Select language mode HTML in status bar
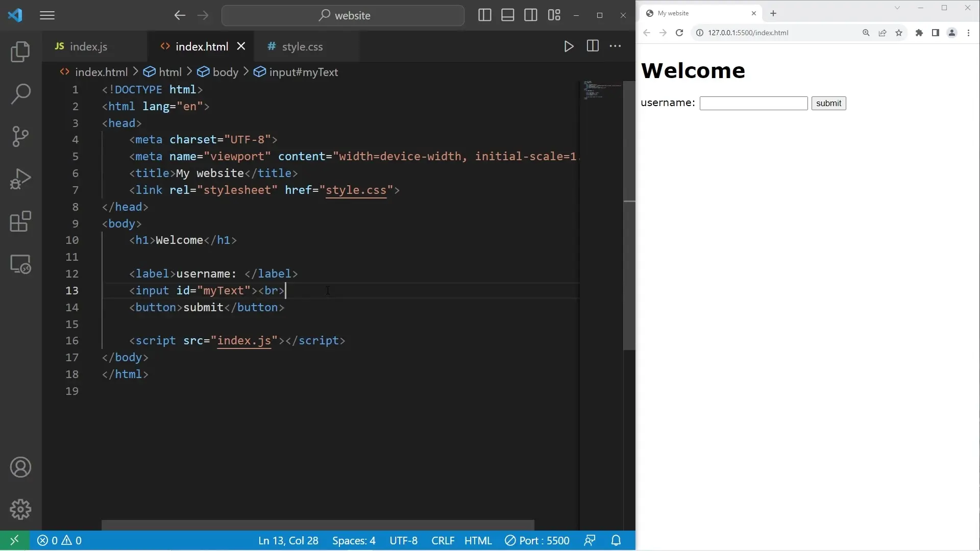The height and width of the screenshot is (551, 980). (x=478, y=540)
